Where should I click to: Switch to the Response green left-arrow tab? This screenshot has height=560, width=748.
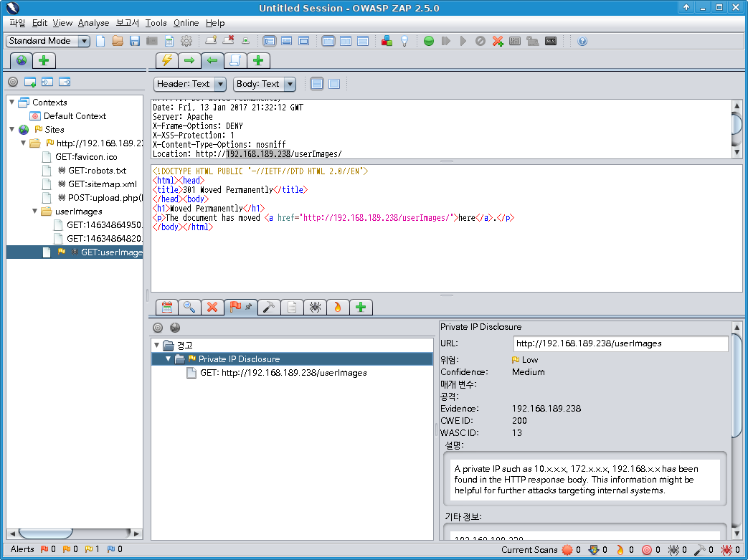tap(212, 60)
